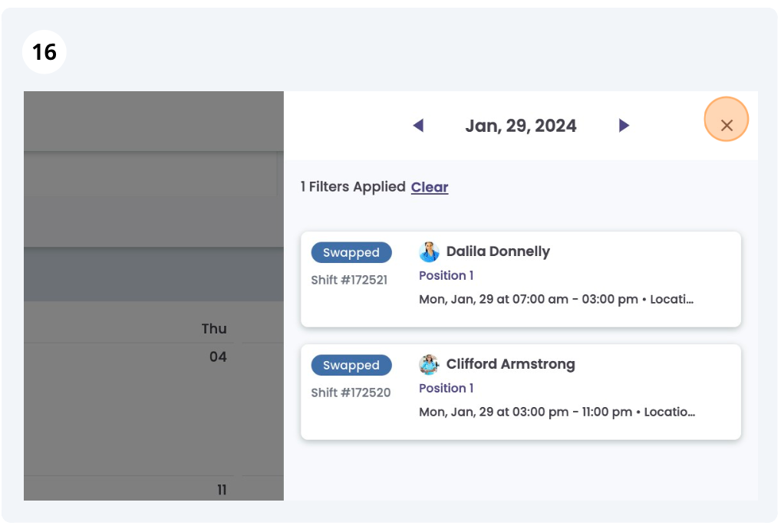Screen dimensions: 781x532
Task: Click the Clifford Armstrong name
Action: (510, 364)
